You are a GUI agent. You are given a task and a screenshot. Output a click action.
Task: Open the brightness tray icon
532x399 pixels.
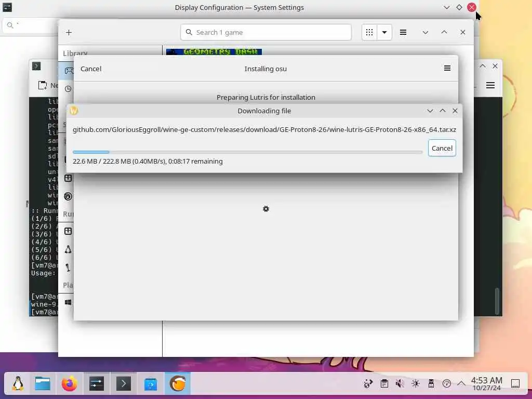click(416, 384)
